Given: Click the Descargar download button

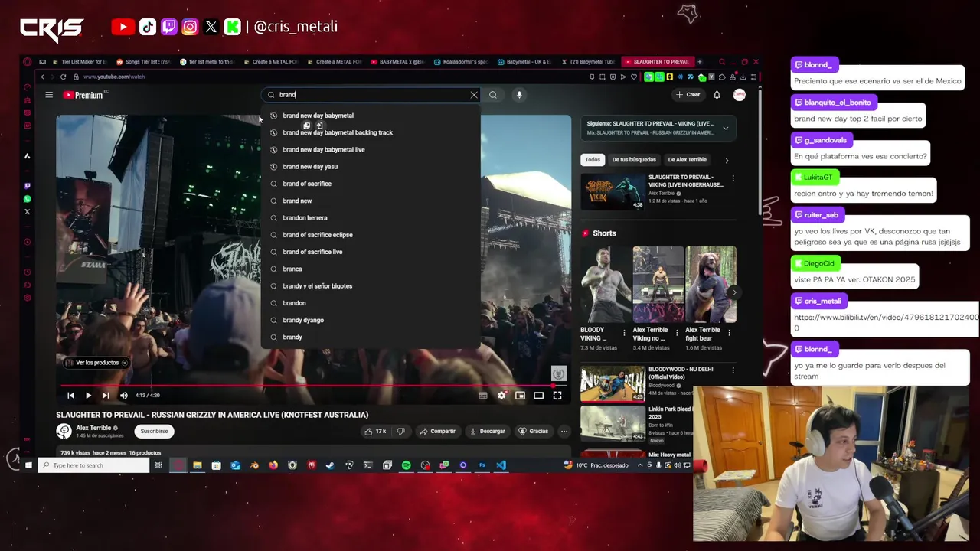Looking at the screenshot, I should pos(487,432).
